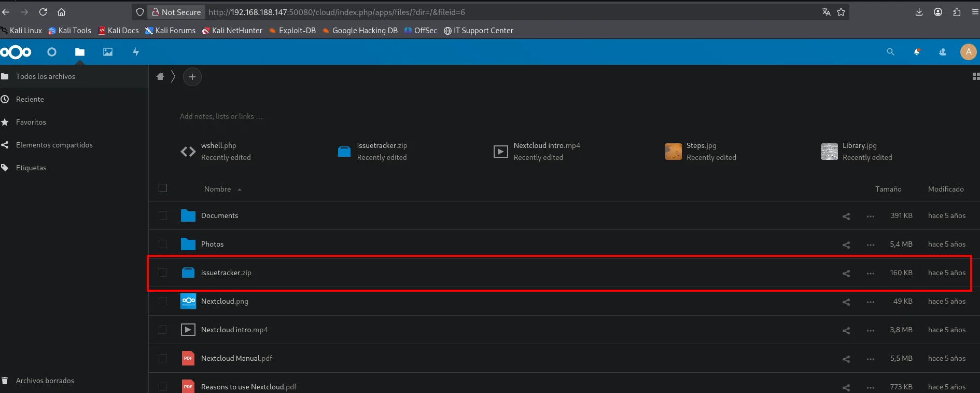Share Nextcloud Manual.pdf
The width and height of the screenshot is (980, 393).
[846, 359]
